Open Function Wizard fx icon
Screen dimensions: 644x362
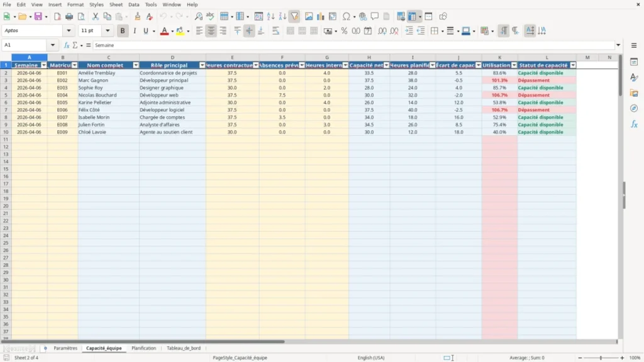click(67, 45)
